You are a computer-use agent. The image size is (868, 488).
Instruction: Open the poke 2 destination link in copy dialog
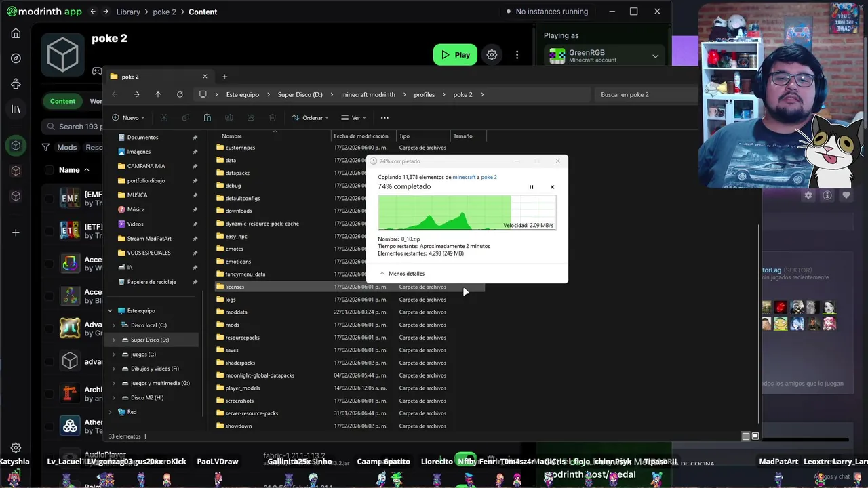click(489, 177)
